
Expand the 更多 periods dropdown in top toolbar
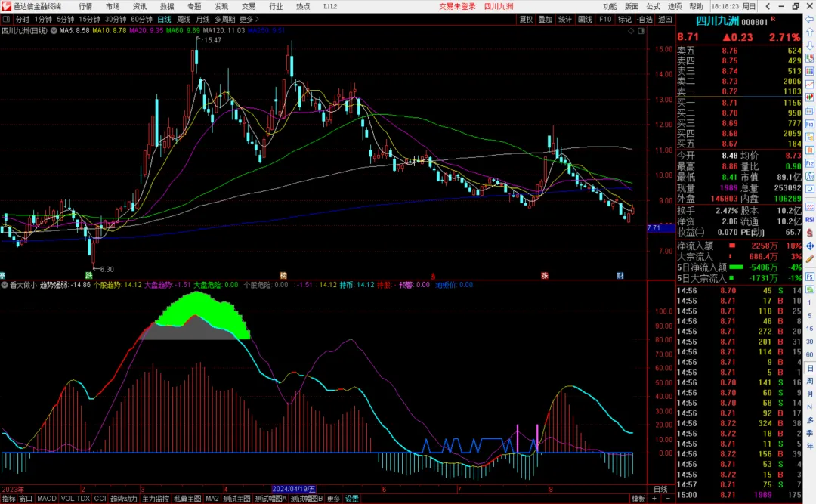[249, 19]
